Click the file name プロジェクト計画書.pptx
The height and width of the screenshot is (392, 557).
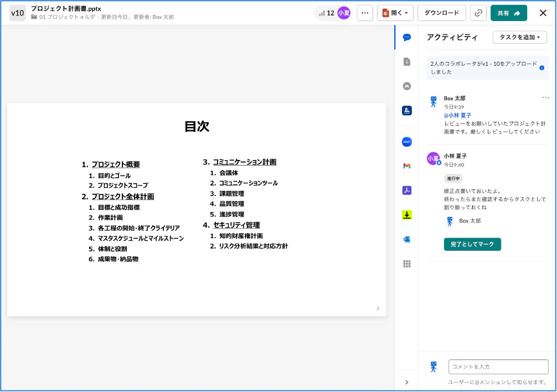pyautogui.click(x=66, y=8)
